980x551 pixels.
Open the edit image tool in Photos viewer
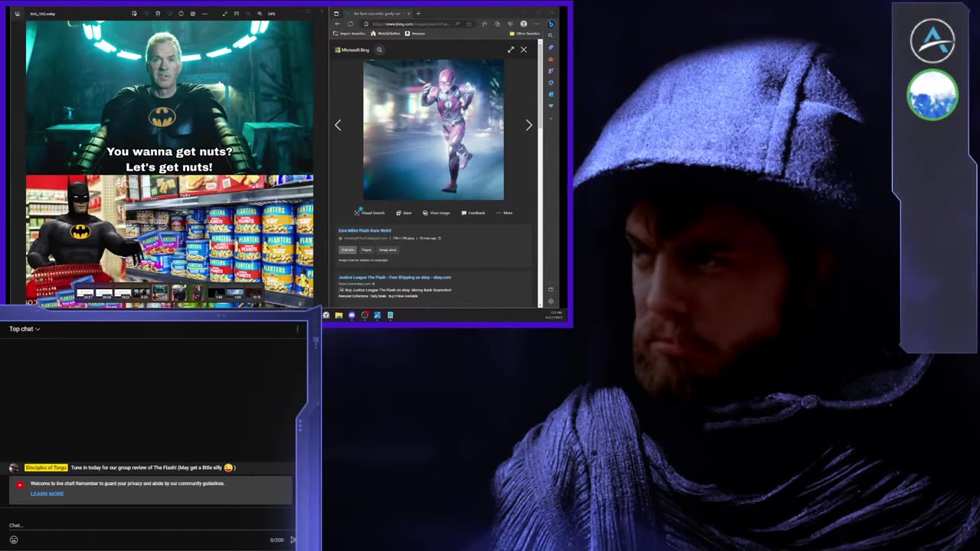point(134,14)
